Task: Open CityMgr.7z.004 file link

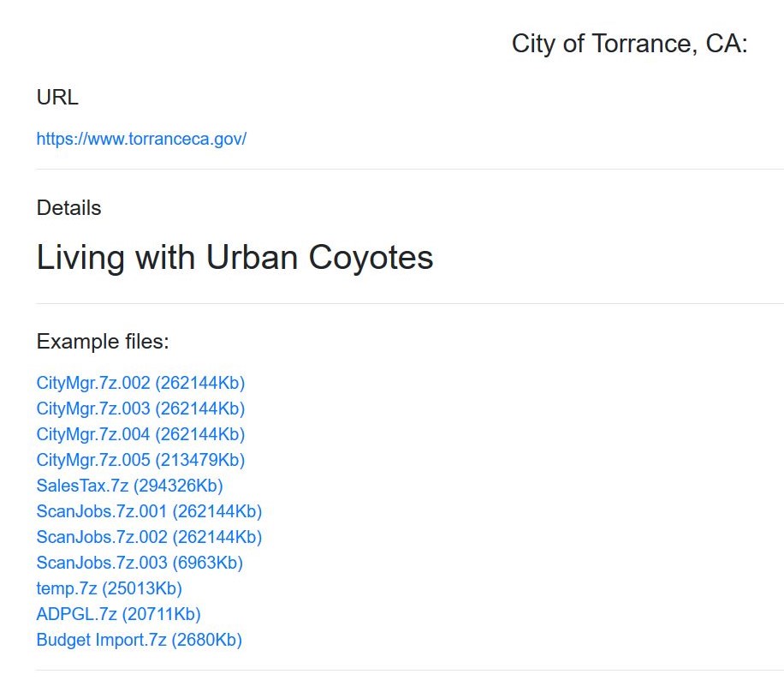Action: click(140, 434)
